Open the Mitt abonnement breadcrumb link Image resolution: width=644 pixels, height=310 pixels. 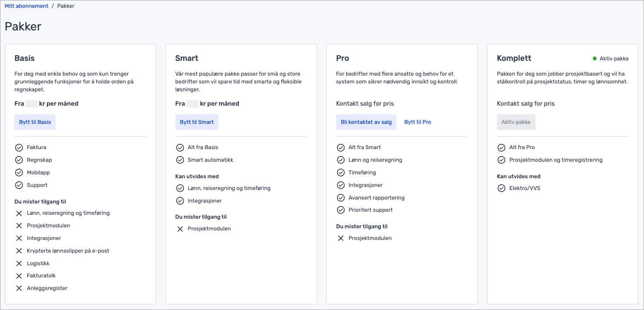point(26,6)
